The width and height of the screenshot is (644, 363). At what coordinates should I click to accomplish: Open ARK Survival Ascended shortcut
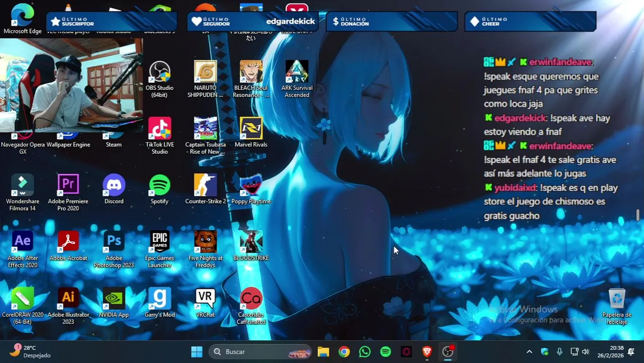coord(297,79)
